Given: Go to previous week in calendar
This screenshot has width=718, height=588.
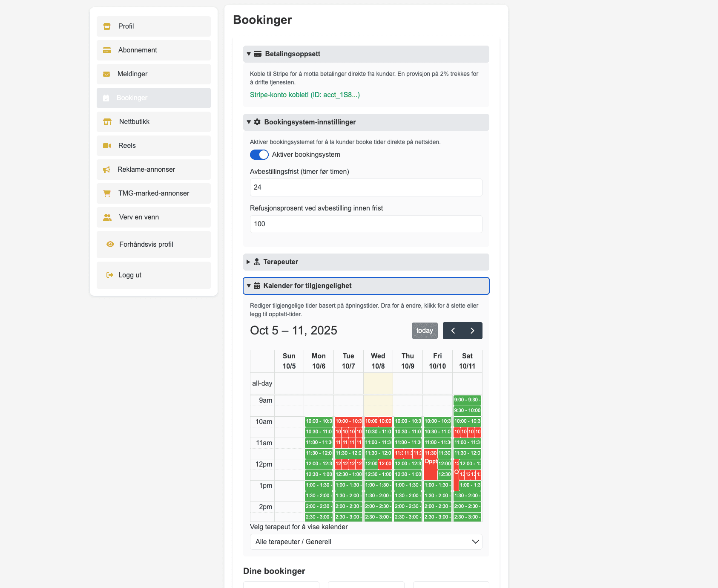Looking at the screenshot, I should point(453,331).
